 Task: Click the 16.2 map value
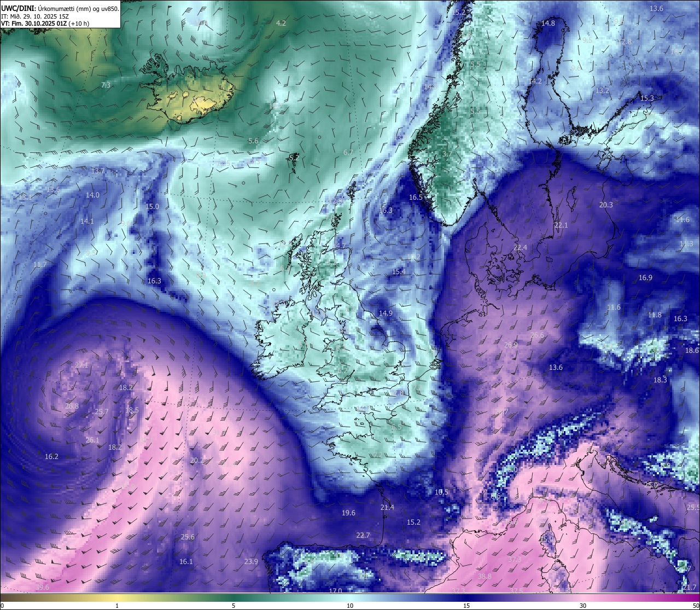51,456
